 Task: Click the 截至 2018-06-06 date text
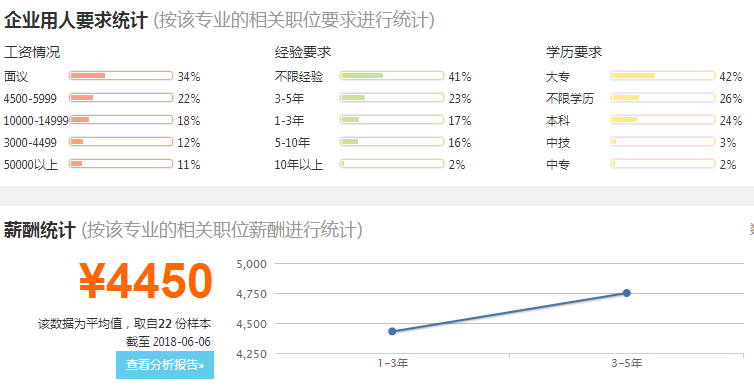pyautogui.click(x=168, y=342)
